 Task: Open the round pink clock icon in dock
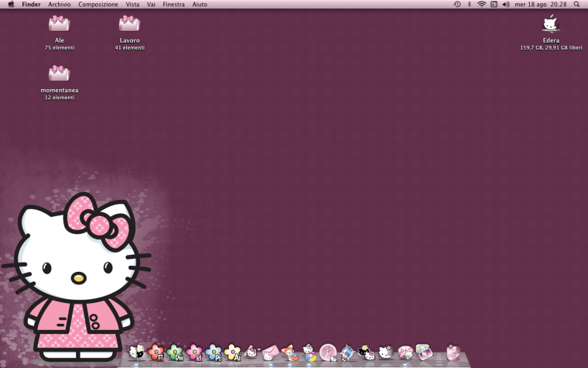328,353
